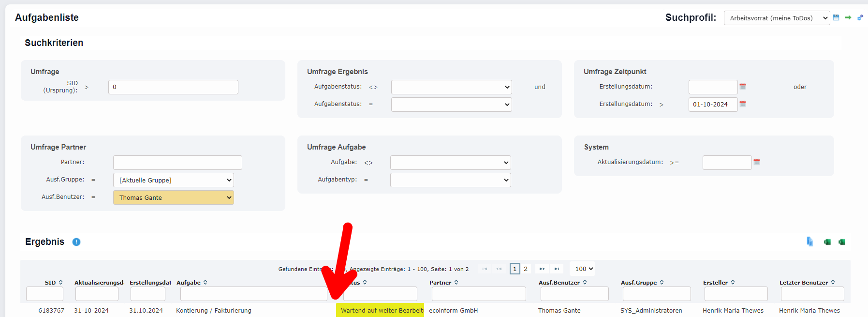Click the Erstellungsdatum field containing 01-10-2024
Image resolution: width=868 pixels, height=317 pixels.
tap(713, 105)
